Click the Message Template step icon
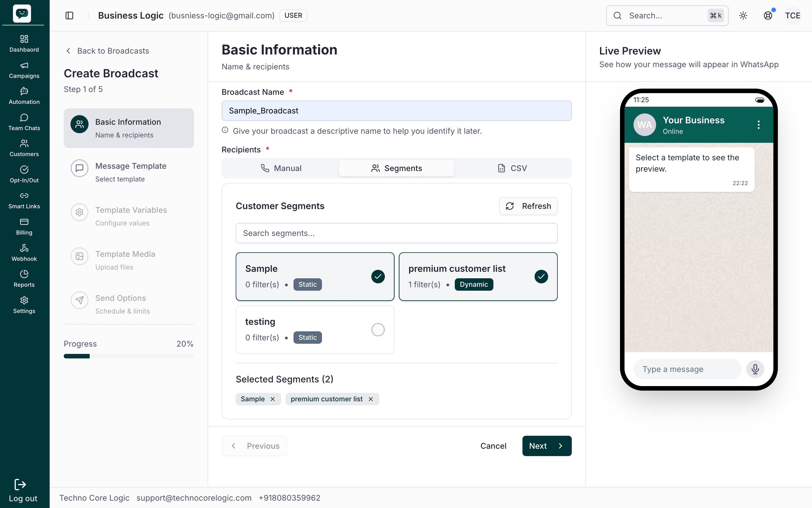The width and height of the screenshot is (812, 508). pyautogui.click(x=80, y=168)
